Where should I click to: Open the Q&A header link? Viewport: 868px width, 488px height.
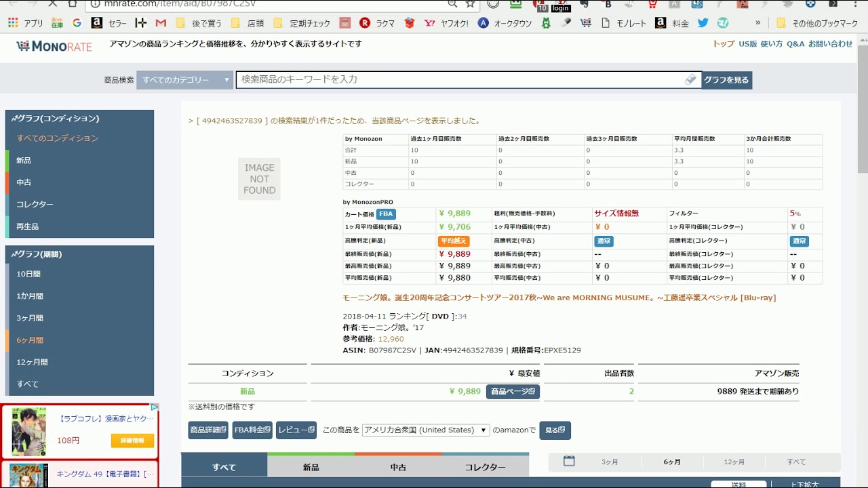tap(795, 43)
